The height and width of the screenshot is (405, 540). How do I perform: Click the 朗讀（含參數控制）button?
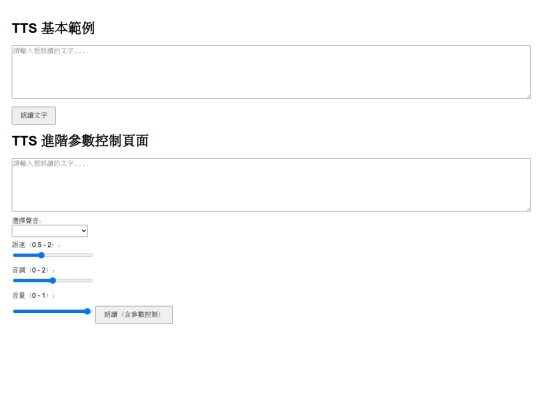134,315
